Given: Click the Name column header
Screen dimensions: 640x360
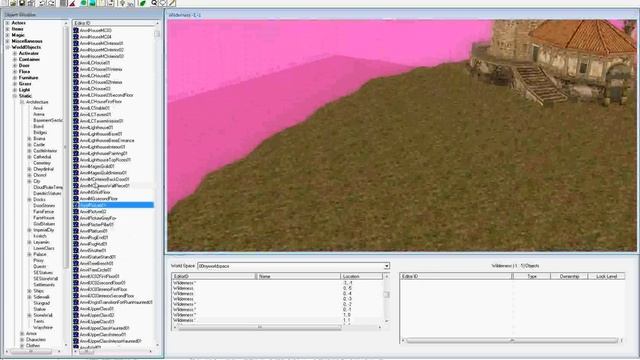Looking at the screenshot, I should [298, 276].
